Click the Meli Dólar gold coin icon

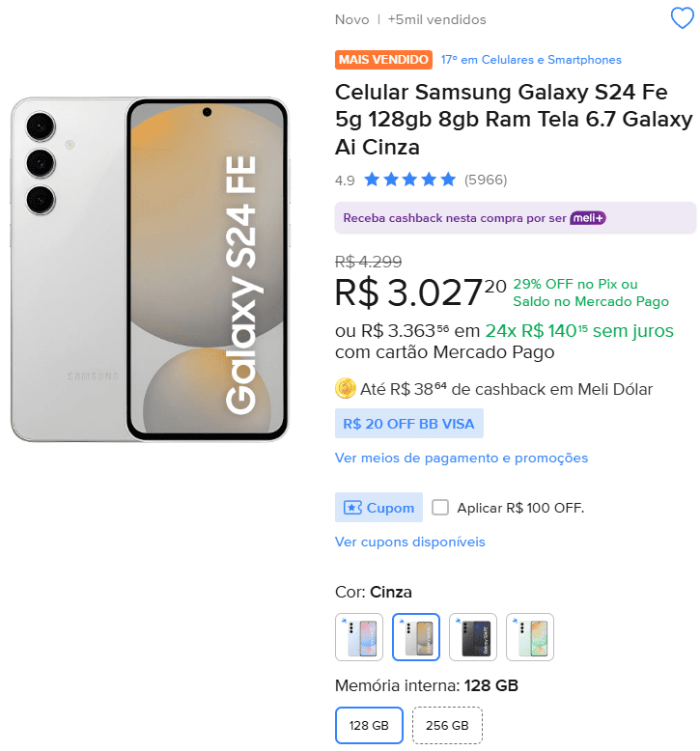[x=345, y=388]
